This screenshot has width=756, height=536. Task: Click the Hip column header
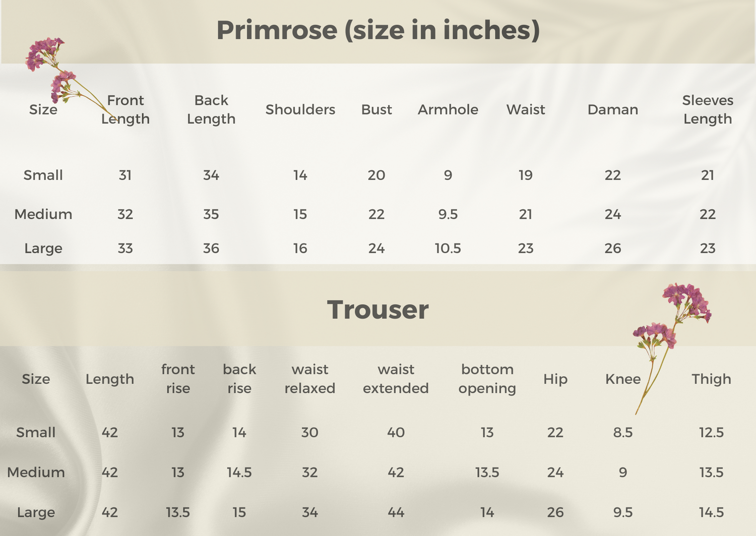[555, 379]
